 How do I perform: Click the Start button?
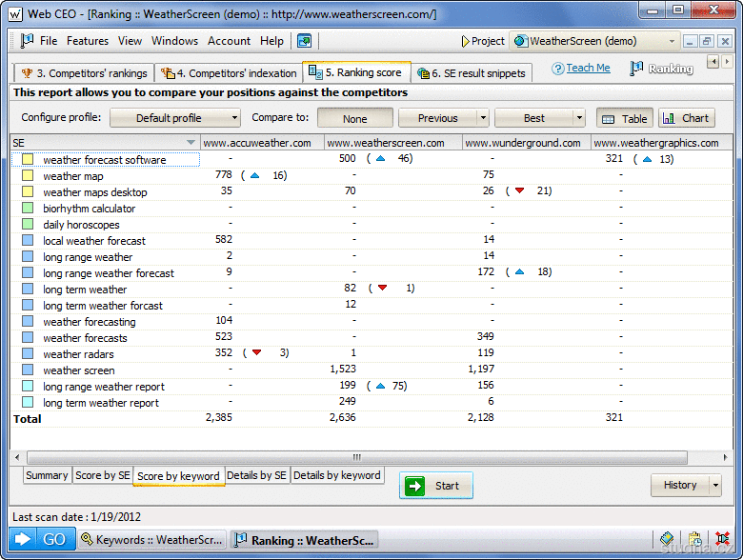(x=436, y=486)
